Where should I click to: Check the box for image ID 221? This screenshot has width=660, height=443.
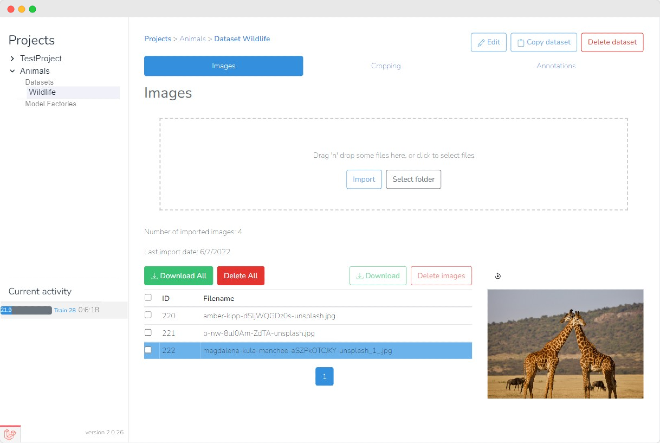(149, 333)
